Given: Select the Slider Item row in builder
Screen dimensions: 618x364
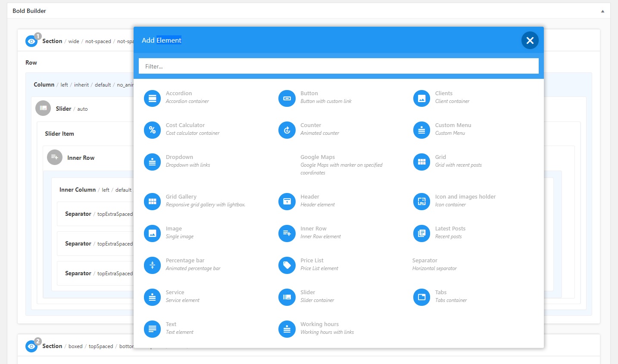Looking at the screenshot, I should 59,134.
